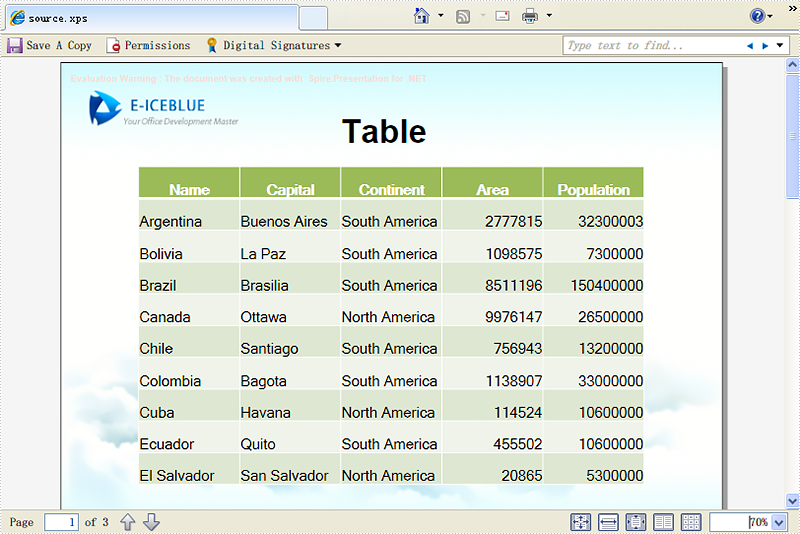800x534 pixels.
Task: Click the Permissions document icon
Action: point(113,45)
